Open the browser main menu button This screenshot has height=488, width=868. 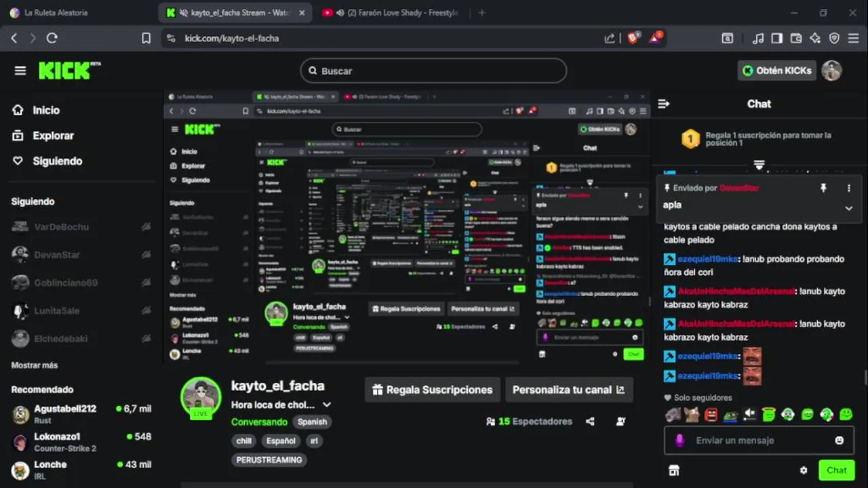(x=853, y=39)
